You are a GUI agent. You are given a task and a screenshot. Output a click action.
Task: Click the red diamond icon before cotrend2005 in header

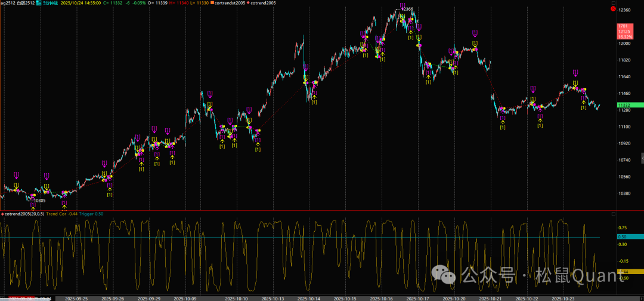pos(246,3)
